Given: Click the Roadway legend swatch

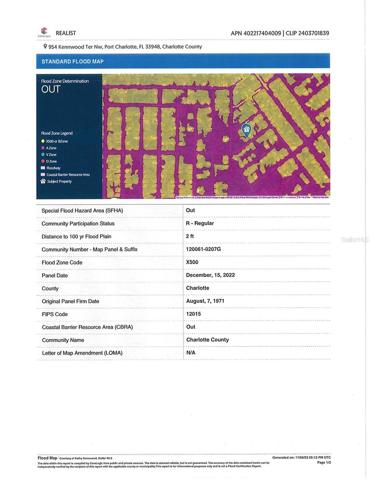Looking at the screenshot, I should pos(43,168).
